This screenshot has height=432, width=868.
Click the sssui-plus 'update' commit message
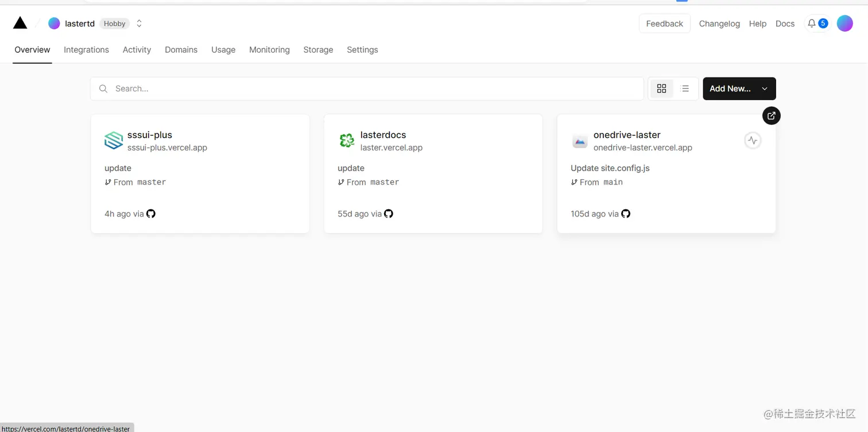point(118,168)
